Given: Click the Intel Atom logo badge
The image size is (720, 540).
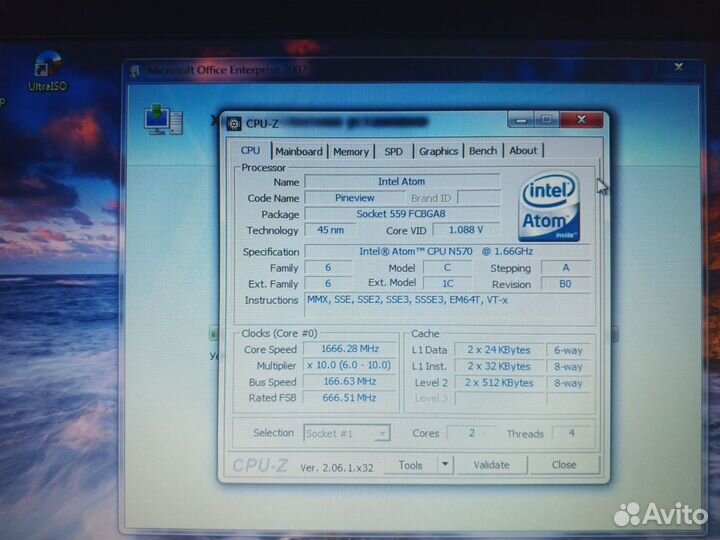Looking at the screenshot, I should tap(549, 206).
